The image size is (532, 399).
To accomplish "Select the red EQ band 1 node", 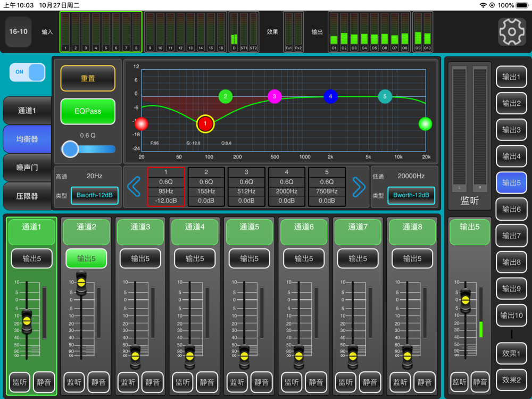I will tap(205, 124).
